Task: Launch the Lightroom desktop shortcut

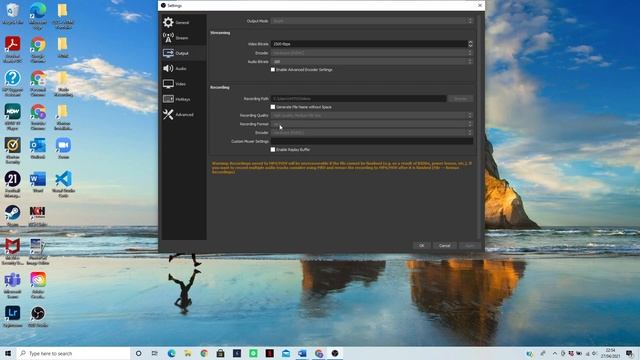Action: [x=13, y=317]
